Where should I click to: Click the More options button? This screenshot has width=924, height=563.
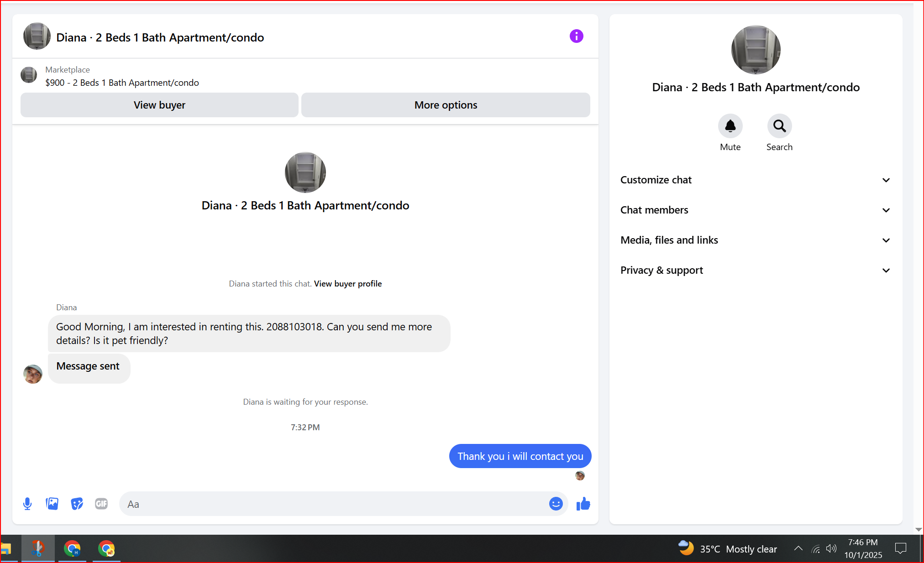tap(446, 105)
